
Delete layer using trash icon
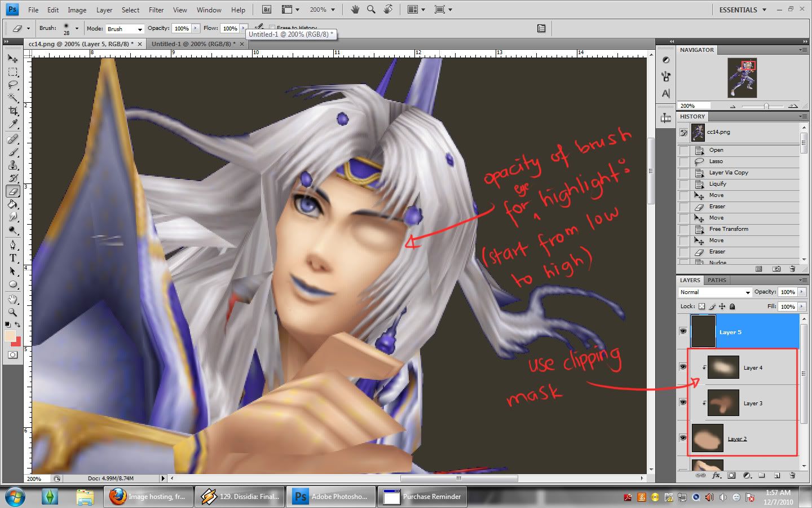pyautogui.click(x=792, y=475)
